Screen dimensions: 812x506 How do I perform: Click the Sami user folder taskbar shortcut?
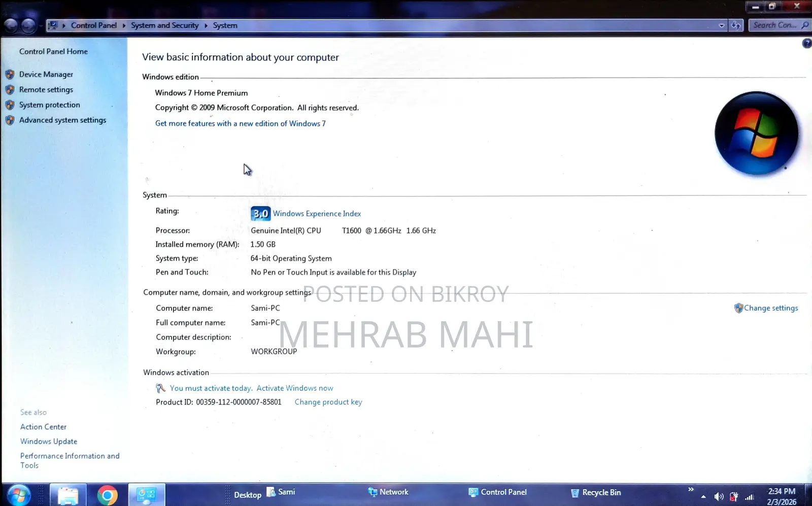pyautogui.click(x=281, y=492)
